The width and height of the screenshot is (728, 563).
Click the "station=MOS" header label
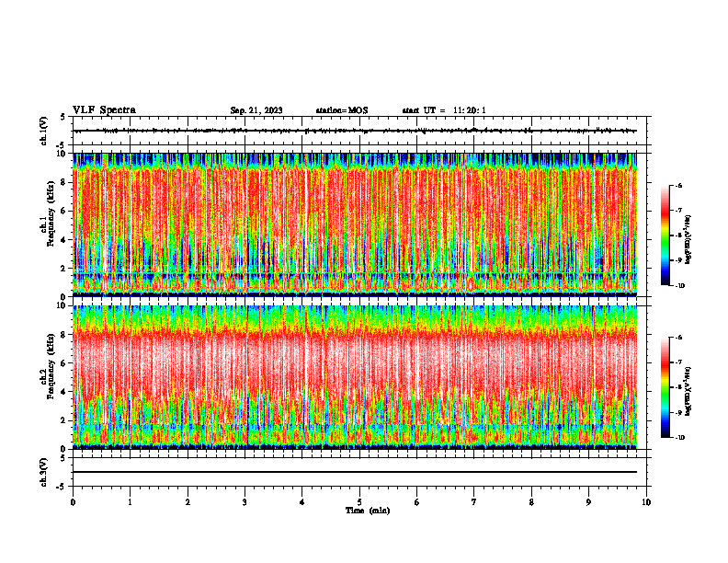pos(342,110)
